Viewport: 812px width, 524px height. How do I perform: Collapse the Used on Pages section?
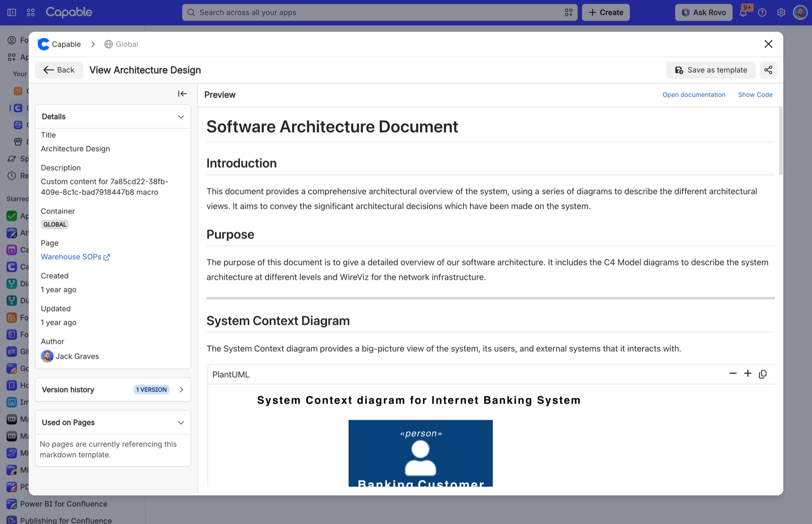[x=181, y=422]
